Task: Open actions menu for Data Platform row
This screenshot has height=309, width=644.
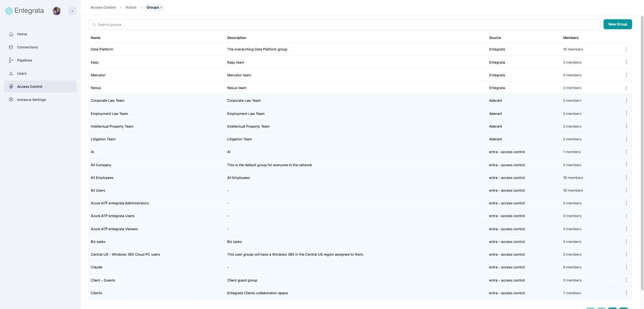Action: [626, 49]
